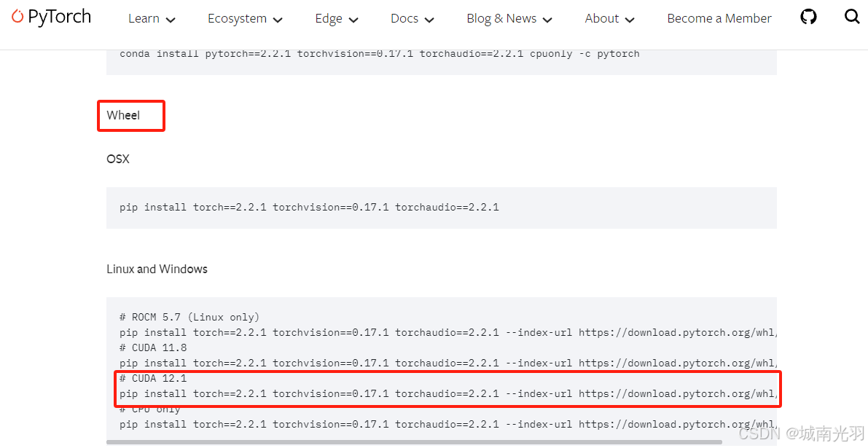Expand the Blog & News menu
Viewport: 868px width, 448px height.
tap(509, 19)
